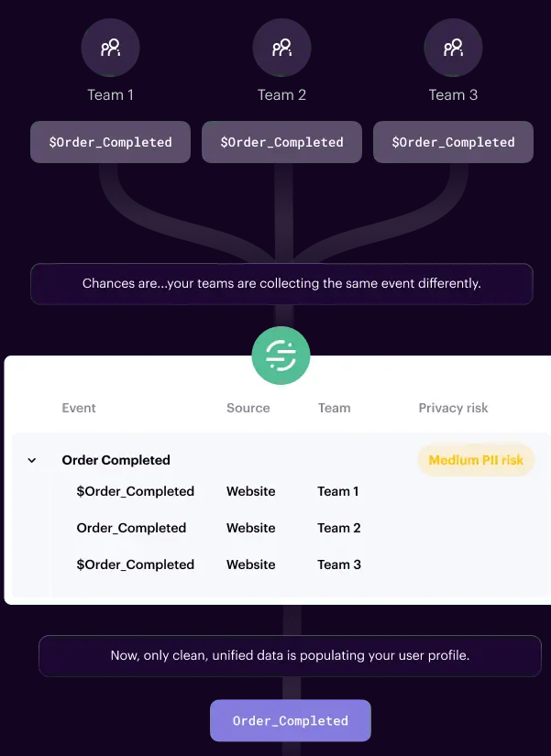551x756 pixels.
Task: Select the $Order_Completed row for Team 1
Action: [x=281, y=491]
